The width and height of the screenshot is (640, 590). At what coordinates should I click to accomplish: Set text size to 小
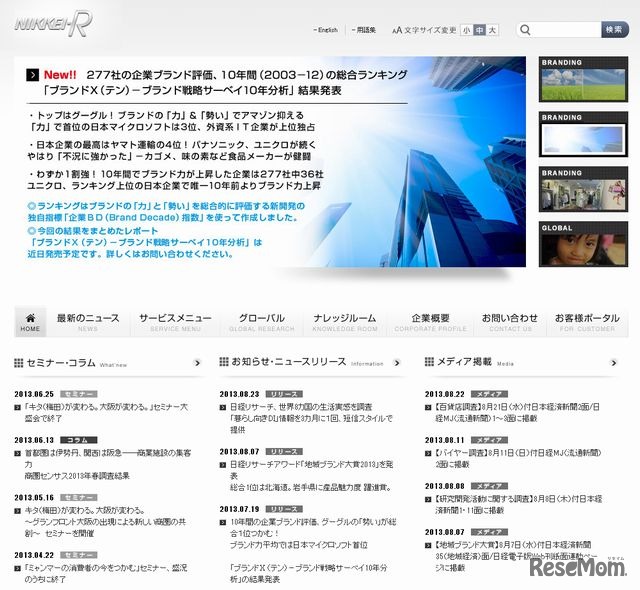pyautogui.click(x=467, y=30)
